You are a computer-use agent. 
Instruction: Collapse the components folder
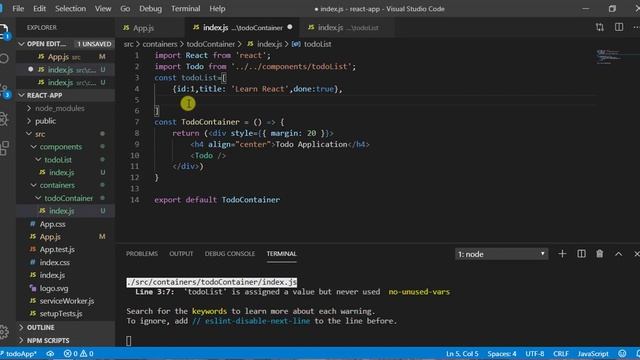pyautogui.click(x=60, y=147)
